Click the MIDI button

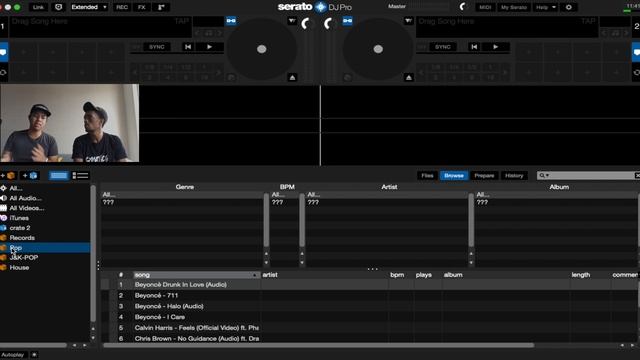coord(485,7)
